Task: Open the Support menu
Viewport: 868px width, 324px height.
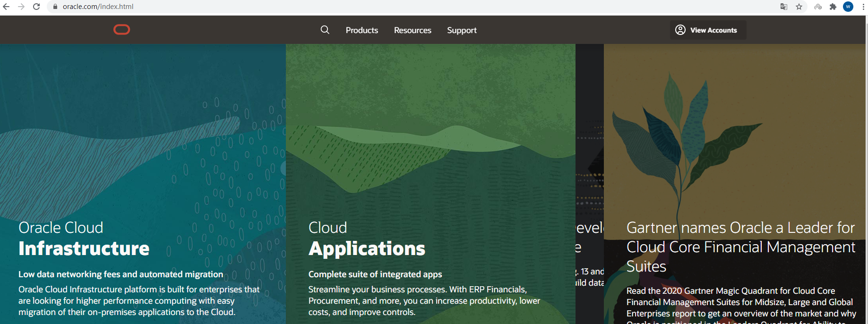Action: pos(462,30)
